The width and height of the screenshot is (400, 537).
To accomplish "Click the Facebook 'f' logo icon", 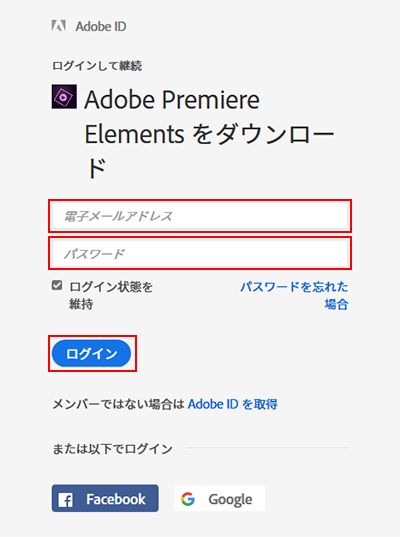I will (x=65, y=500).
